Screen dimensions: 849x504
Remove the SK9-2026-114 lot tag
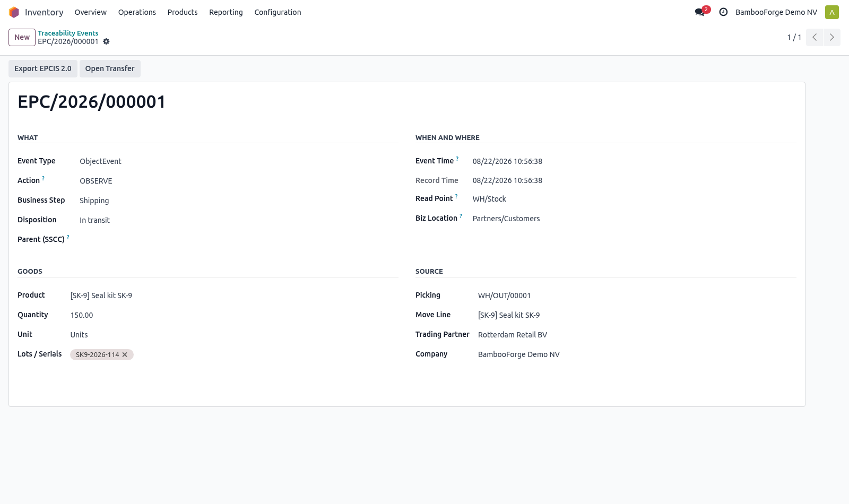click(x=125, y=355)
